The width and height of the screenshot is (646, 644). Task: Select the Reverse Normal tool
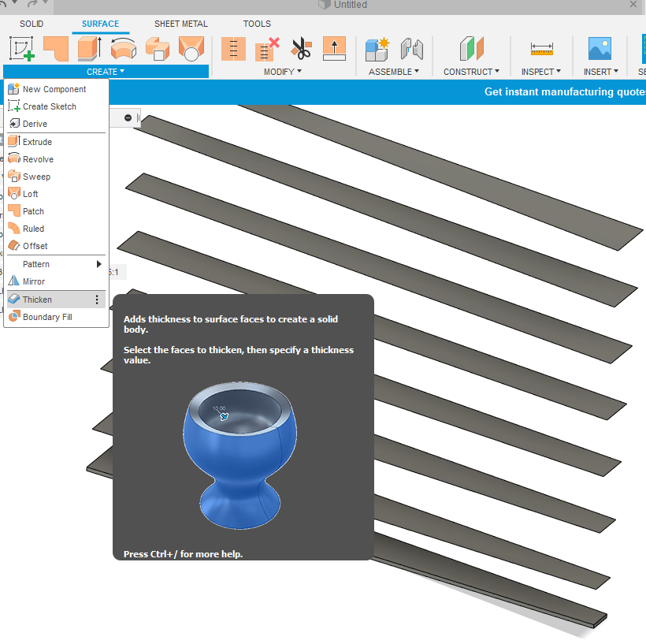click(x=334, y=48)
